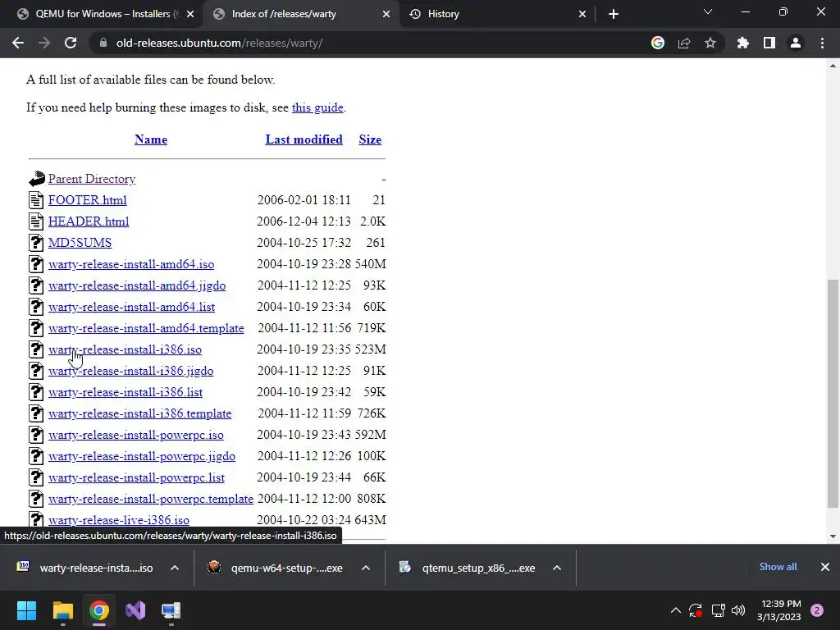Screen dimensions: 840x630
Task: Click scrollbar up arrow
Action: coord(833,66)
